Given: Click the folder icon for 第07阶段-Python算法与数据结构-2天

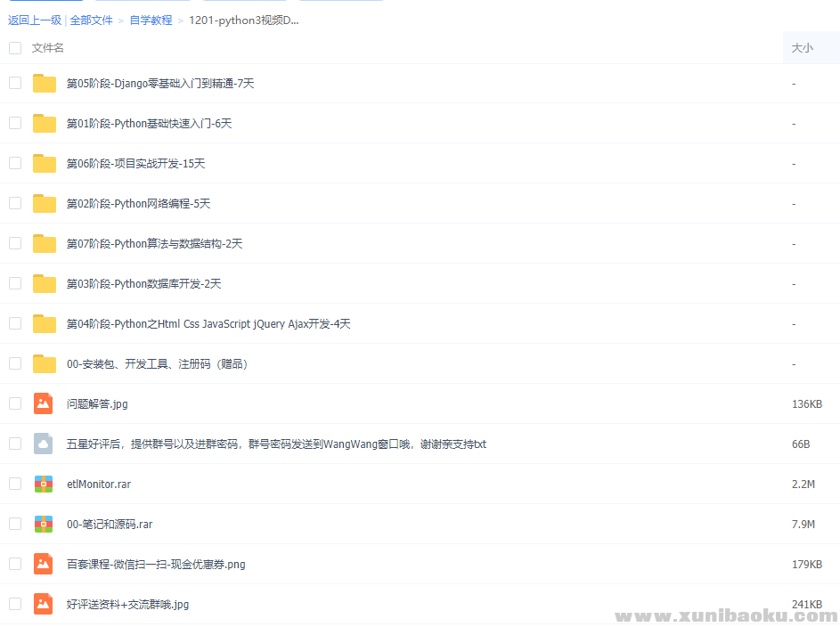Looking at the screenshot, I should (44, 242).
